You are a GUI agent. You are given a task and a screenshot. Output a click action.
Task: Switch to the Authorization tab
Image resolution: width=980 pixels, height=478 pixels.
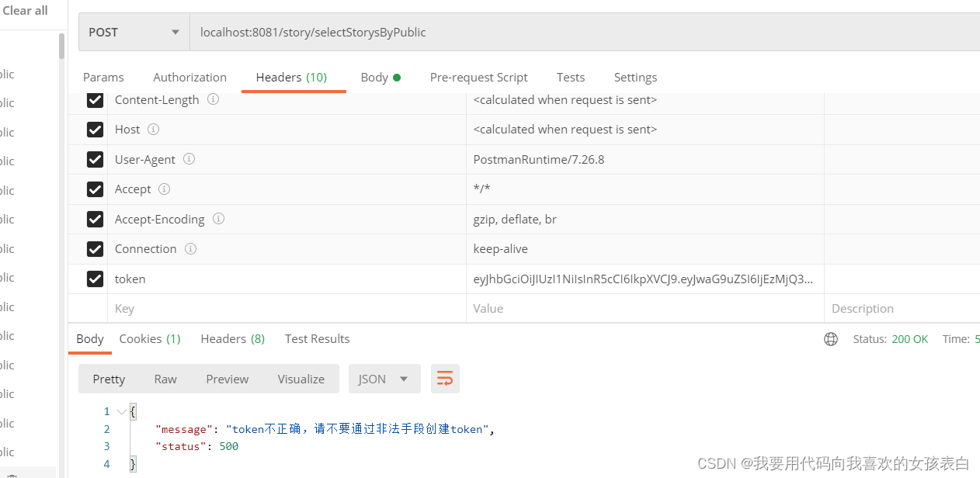(x=189, y=78)
